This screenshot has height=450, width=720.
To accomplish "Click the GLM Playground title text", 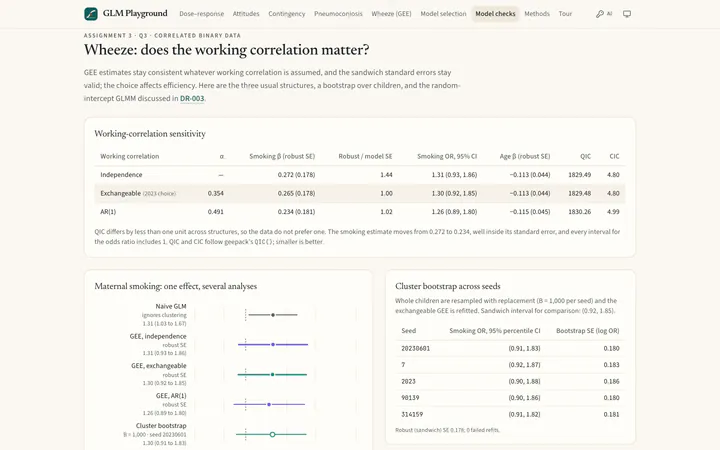I will click(x=135, y=13).
